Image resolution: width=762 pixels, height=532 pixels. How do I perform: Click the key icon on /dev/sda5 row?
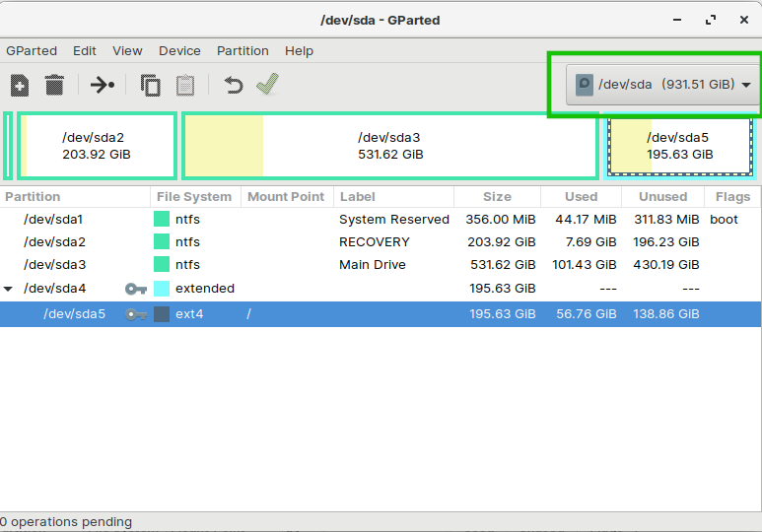click(136, 314)
